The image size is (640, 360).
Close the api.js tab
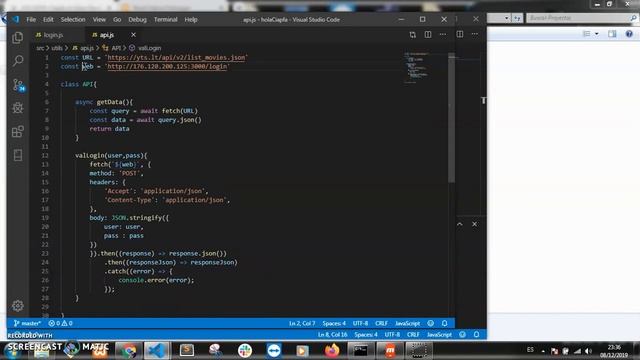click(x=133, y=35)
